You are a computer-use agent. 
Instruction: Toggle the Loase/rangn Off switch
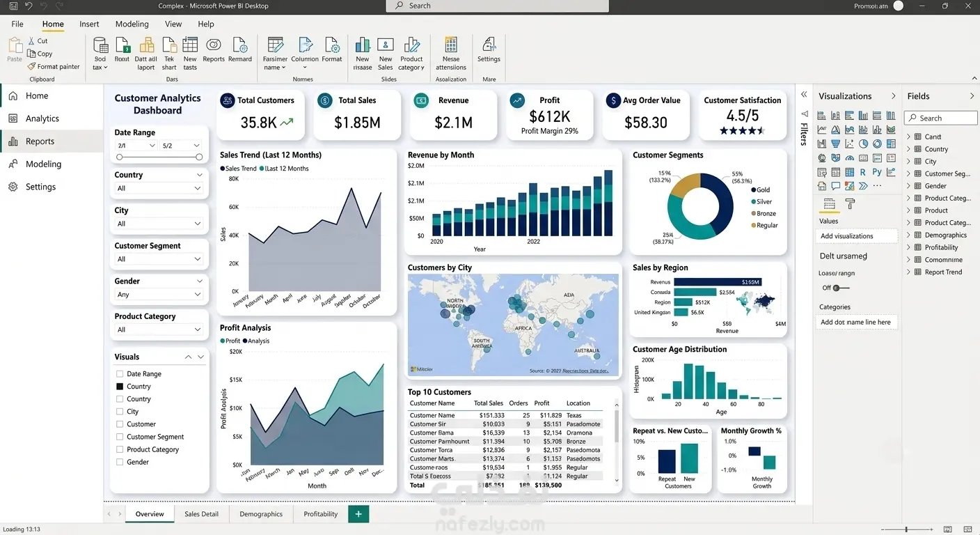pyautogui.click(x=841, y=288)
